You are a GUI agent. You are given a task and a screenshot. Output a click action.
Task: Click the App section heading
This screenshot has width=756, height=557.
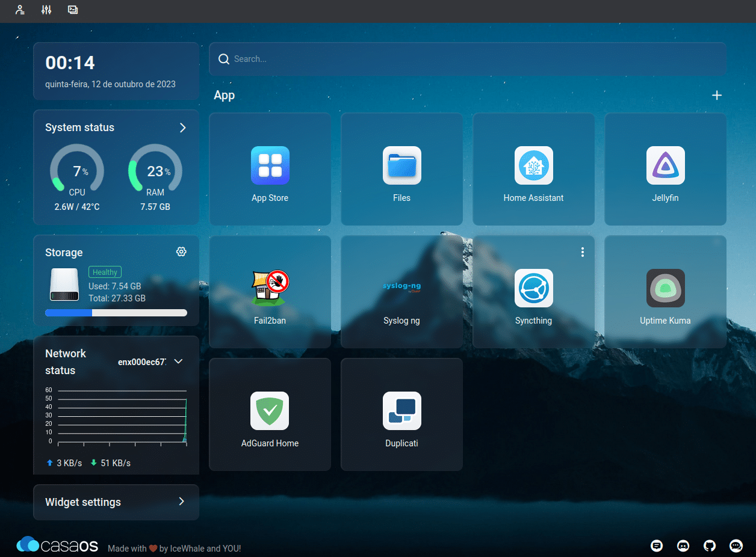225,96
